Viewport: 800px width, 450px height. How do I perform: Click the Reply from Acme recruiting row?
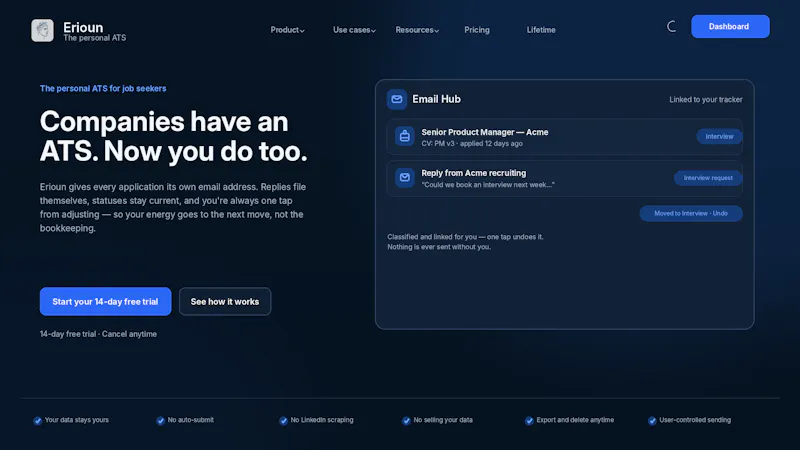(x=564, y=179)
